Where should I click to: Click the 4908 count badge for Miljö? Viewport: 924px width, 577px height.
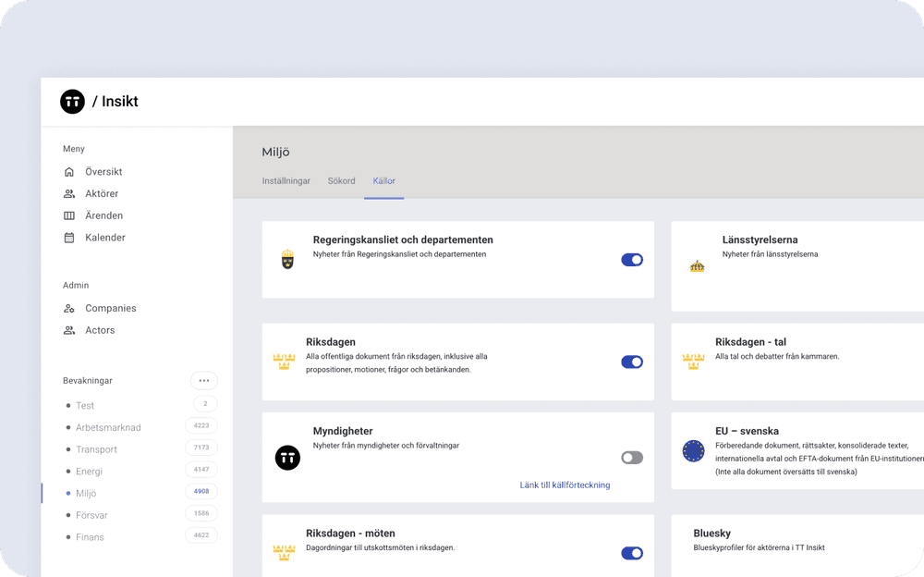pyautogui.click(x=201, y=492)
